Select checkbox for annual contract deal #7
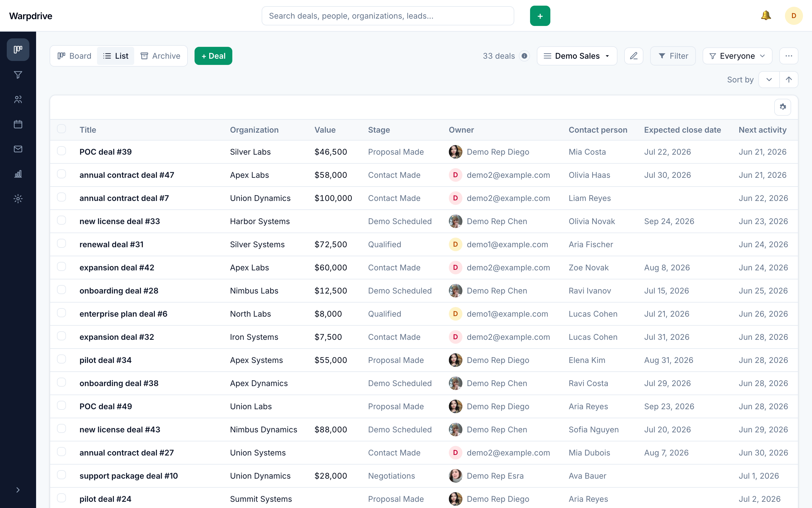The height and width of the screenshot is (508, 812). [61, 197]
